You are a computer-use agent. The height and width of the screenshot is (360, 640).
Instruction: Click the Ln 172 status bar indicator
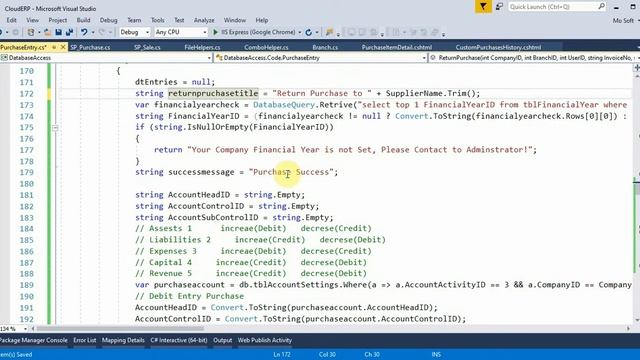tap(282, 354)
